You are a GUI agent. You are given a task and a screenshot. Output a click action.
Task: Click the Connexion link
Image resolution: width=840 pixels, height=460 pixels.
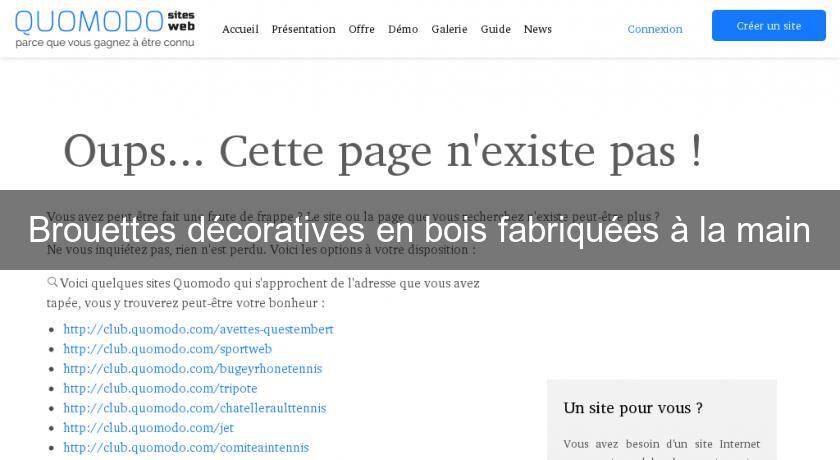coord(655,29)
